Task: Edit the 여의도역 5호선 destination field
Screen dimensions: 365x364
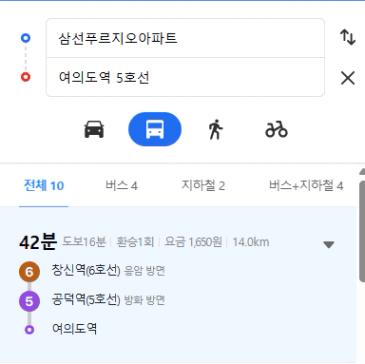Action: [185, 77]
